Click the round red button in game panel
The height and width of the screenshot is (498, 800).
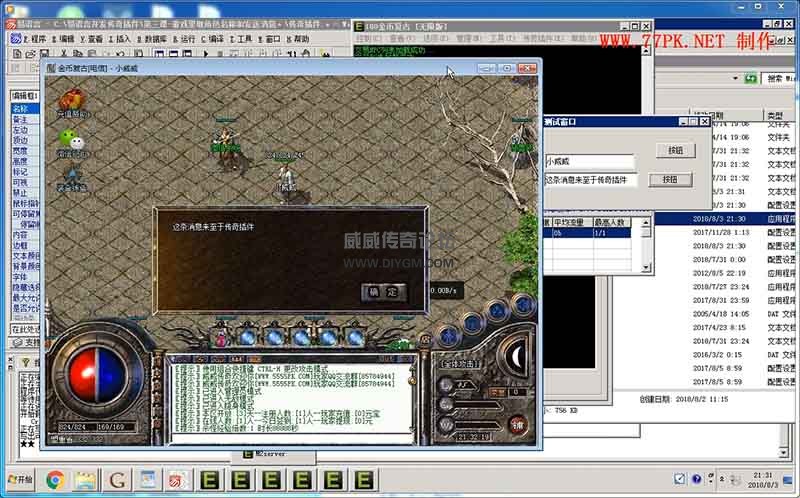tap(518, 425)
